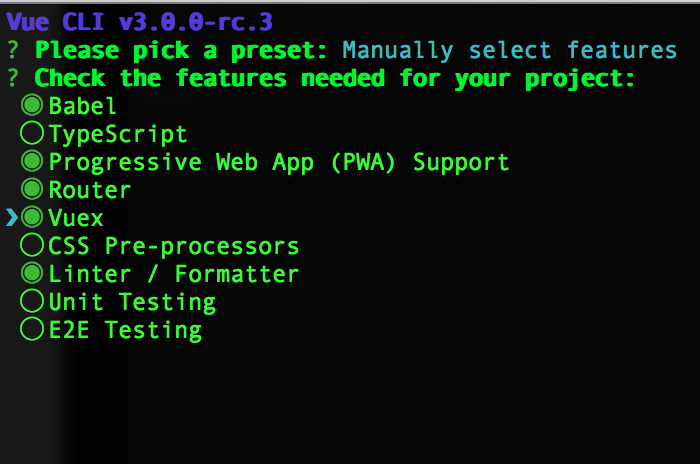Deselect the Router feature circle
Viewport: 700px width, 464px height.
tap(32, 189)
